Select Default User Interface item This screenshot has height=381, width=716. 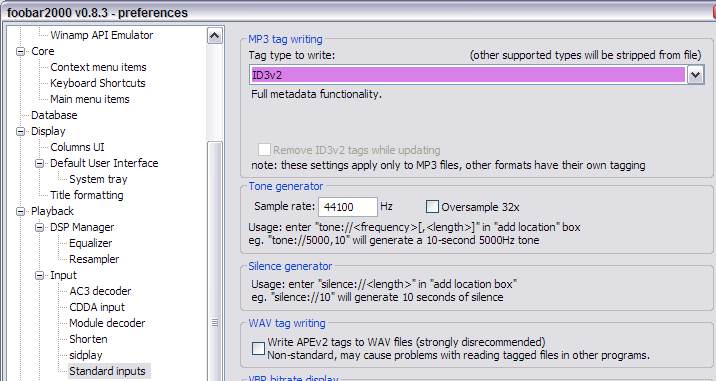click(104, 163)
